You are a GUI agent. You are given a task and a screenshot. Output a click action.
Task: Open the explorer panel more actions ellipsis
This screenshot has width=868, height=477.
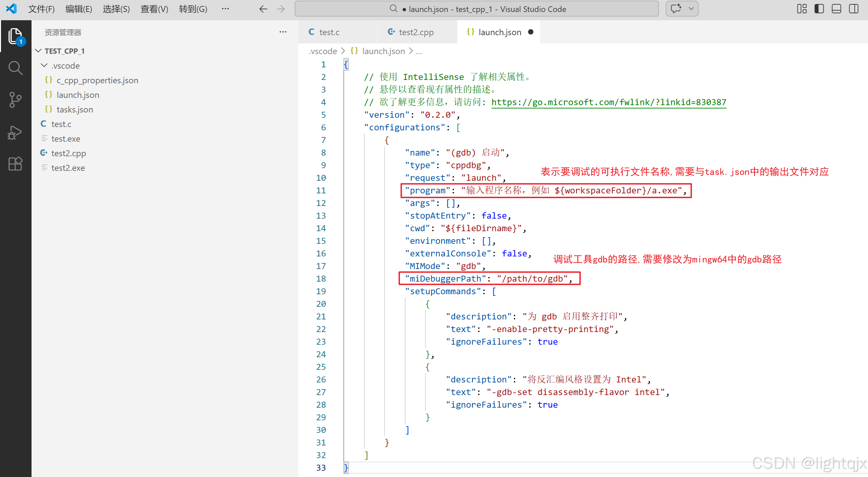pos(283,32)
